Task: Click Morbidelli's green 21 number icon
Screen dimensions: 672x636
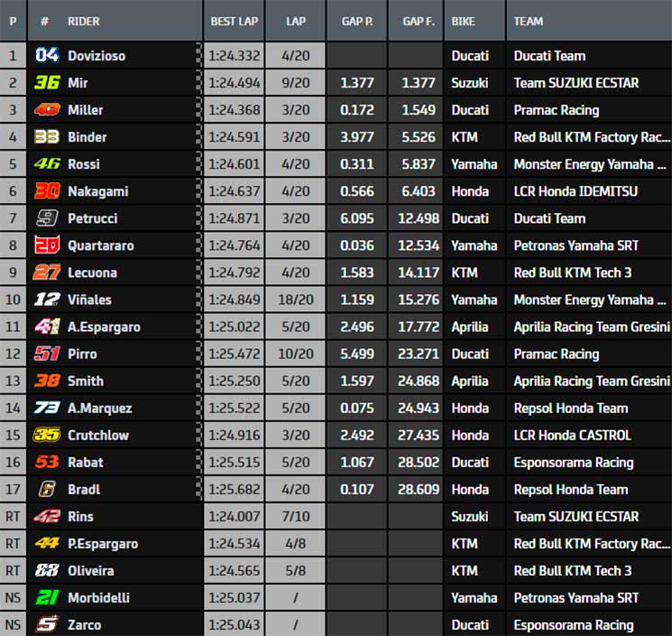Action: click(47, 597)
